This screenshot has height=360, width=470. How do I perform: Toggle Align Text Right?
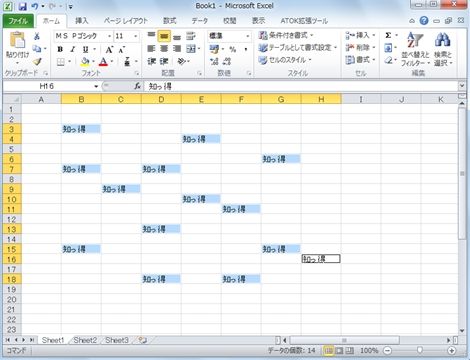pos(177,49)
